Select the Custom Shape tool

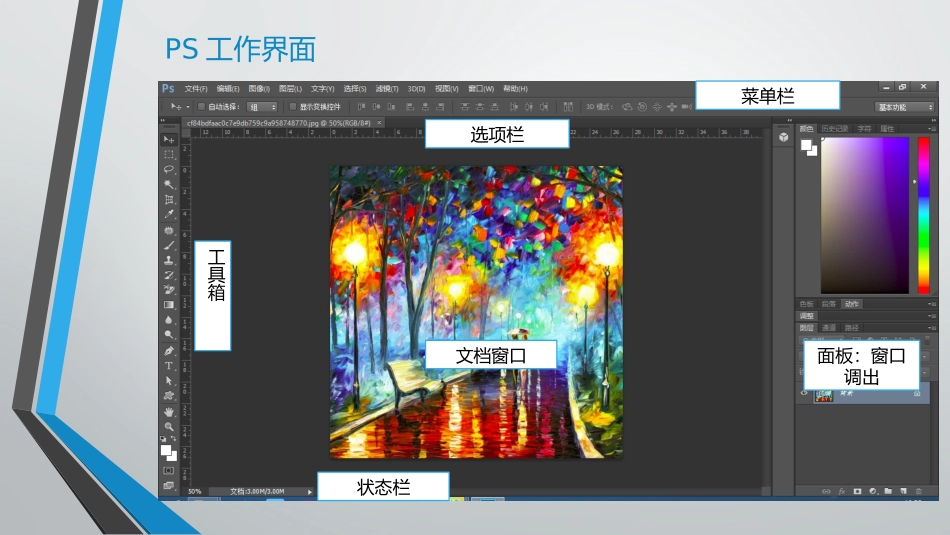169,396
